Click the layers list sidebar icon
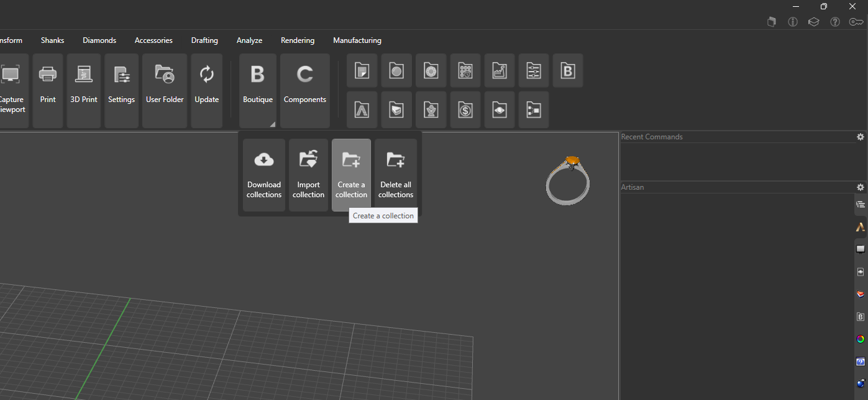 [x=861, y=205]
